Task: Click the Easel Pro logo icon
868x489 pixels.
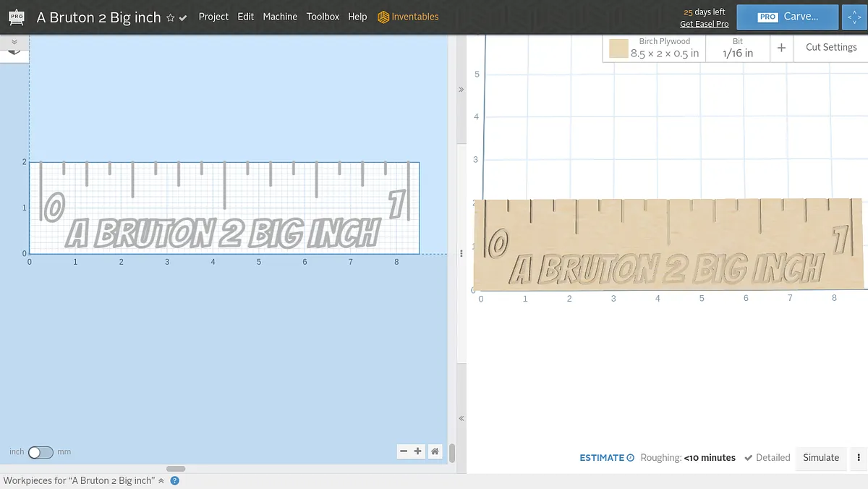Action: 15,17
